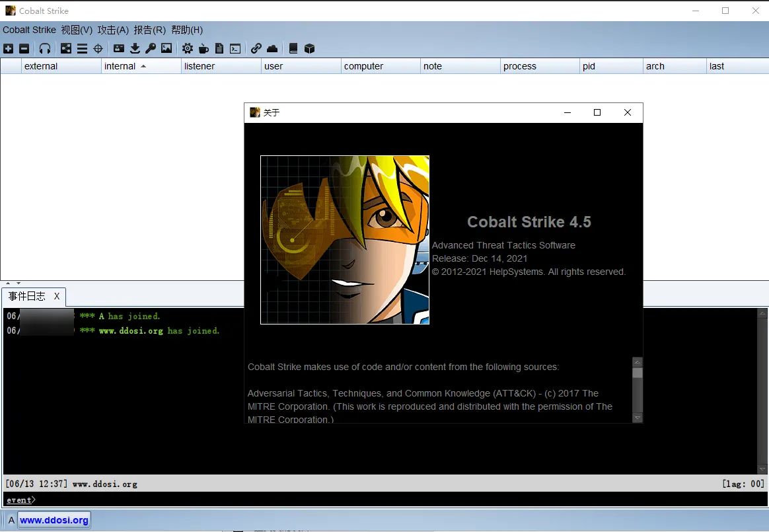Click the '*** A has joined.' log line

[120, 316]
